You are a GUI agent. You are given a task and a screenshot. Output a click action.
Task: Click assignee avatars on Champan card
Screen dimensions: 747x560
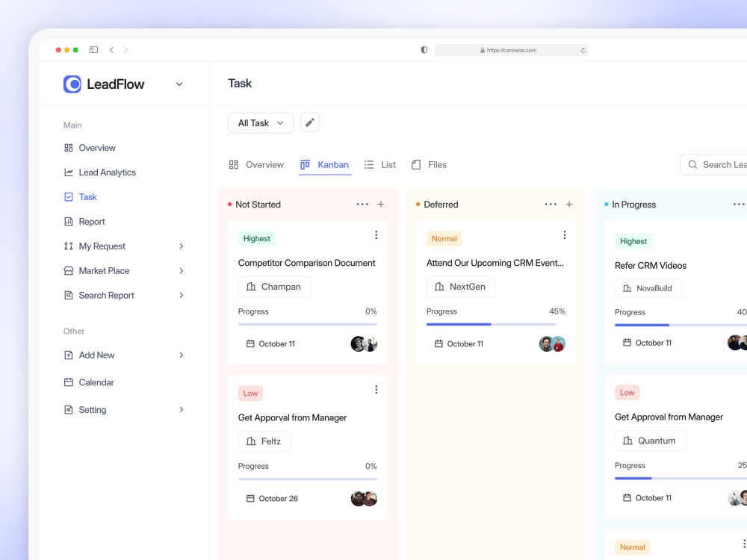pos(364,343)
